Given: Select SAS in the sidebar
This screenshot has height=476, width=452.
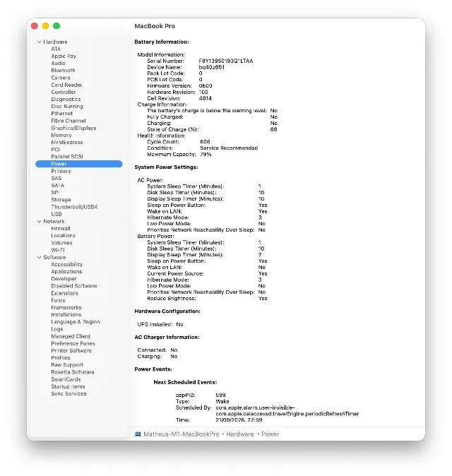Looking at the screenshot, I should (x=56, y=178).
